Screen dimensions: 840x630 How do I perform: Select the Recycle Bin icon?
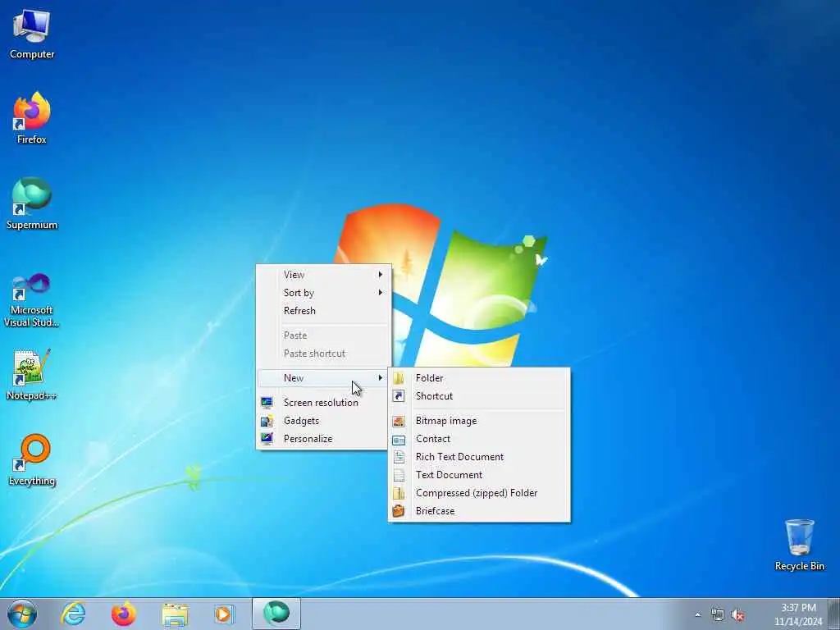point(799,545)
